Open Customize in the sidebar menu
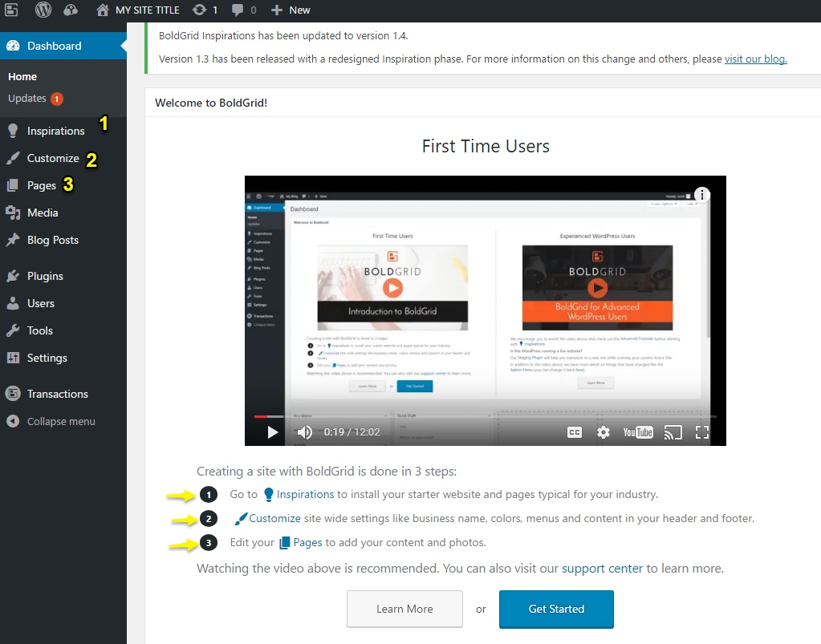Screen dimensions: 821x644 53,158
